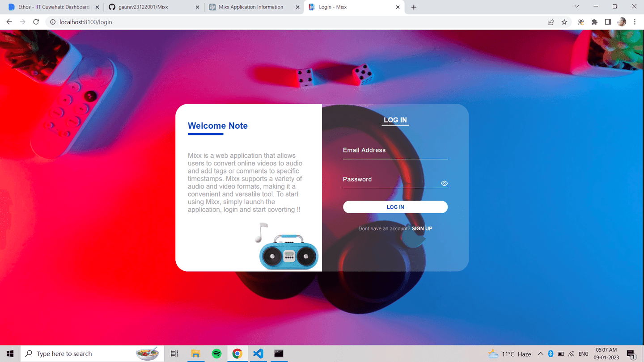
Task: Click the white LOG IN button
Action: click(x=395, y=207)
